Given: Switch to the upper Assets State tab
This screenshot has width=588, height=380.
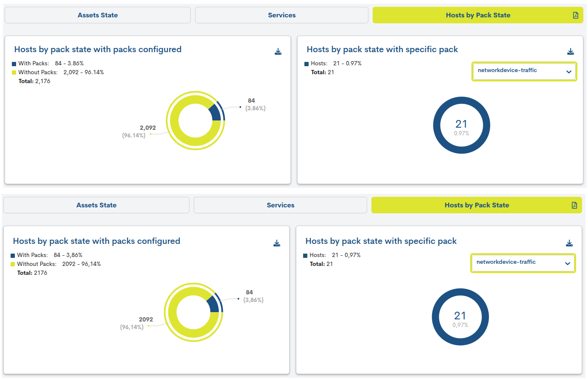Looking at the screenshot, I should tap(98, 15).
